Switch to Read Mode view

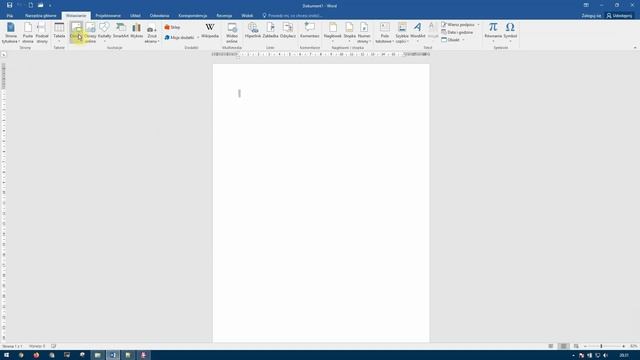coord(551,346)
